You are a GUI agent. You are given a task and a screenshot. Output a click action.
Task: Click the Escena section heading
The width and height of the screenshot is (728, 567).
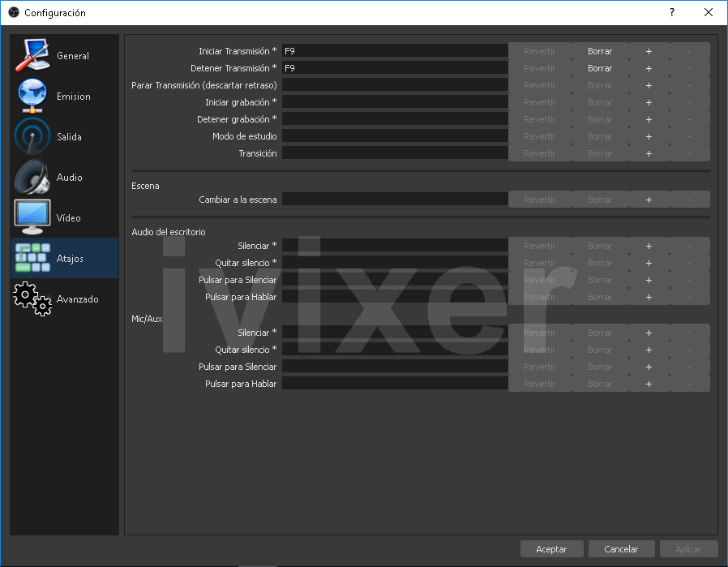(145, 186)
